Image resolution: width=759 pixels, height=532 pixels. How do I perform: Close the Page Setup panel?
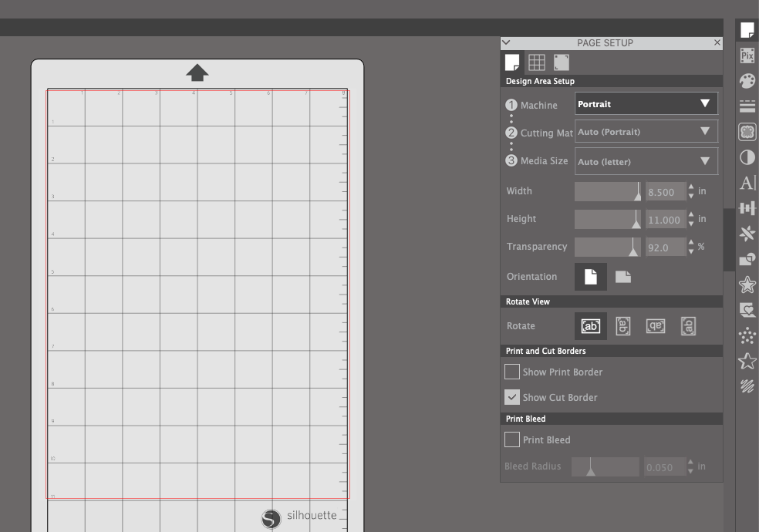717,42
